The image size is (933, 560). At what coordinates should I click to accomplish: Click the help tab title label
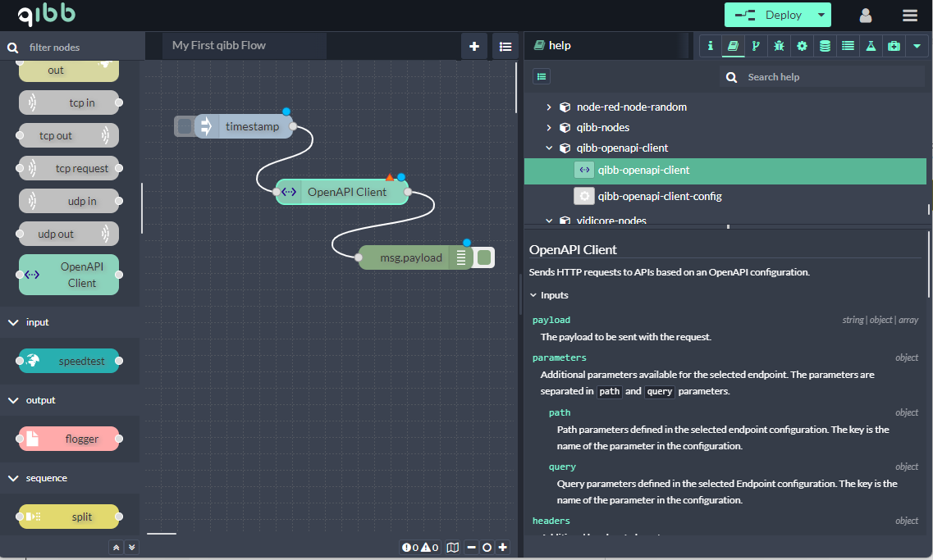click(560, 46)
